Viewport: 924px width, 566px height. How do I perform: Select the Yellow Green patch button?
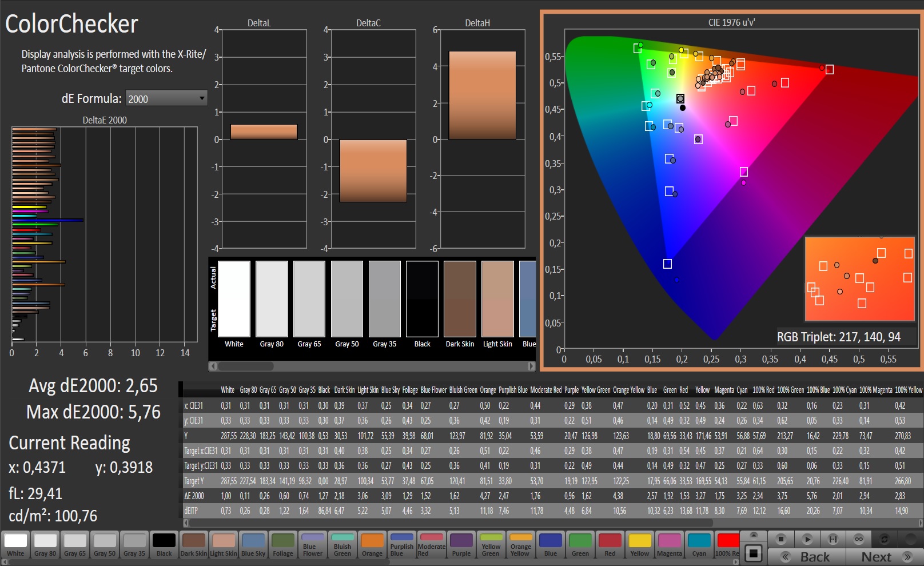click(x=491, y=545)
